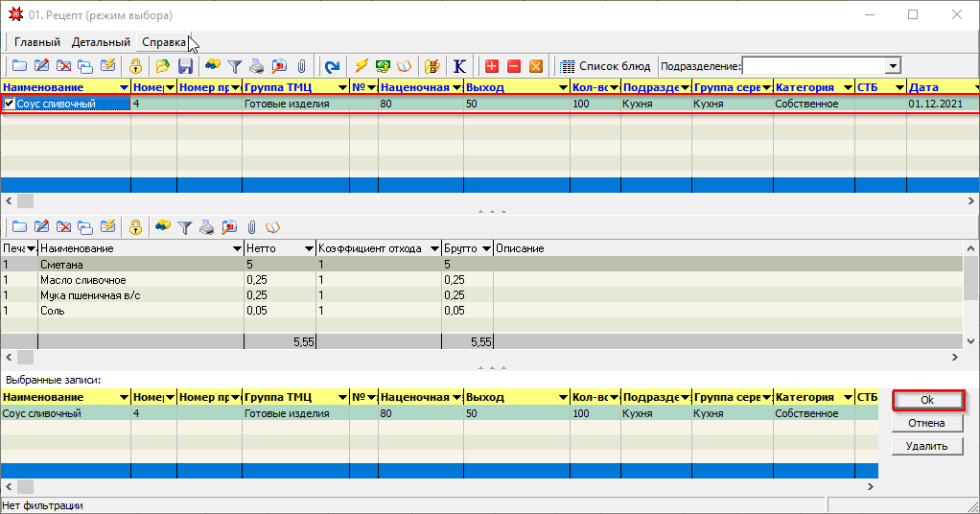
Task: Click the yellow lightning bolt icon
Action: 361,66
